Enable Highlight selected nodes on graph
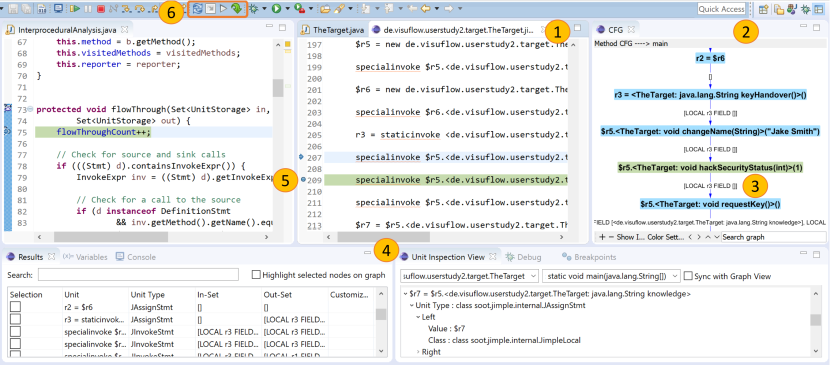This screenshot has height=365, width=830. (x=256, y=275)
